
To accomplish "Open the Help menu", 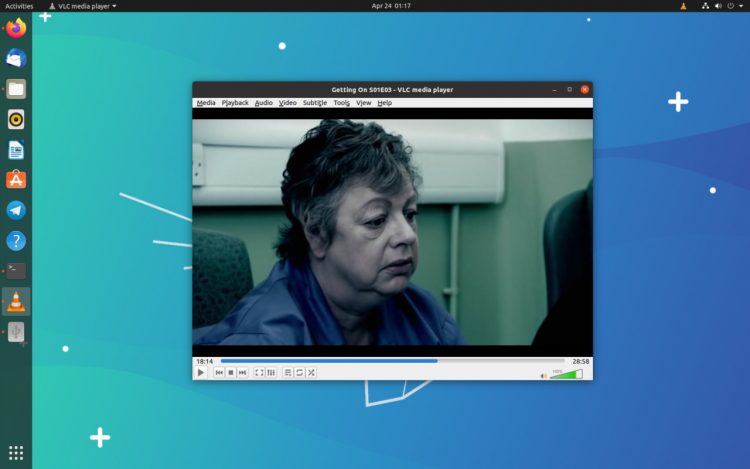I will click(x=385, y=103).
